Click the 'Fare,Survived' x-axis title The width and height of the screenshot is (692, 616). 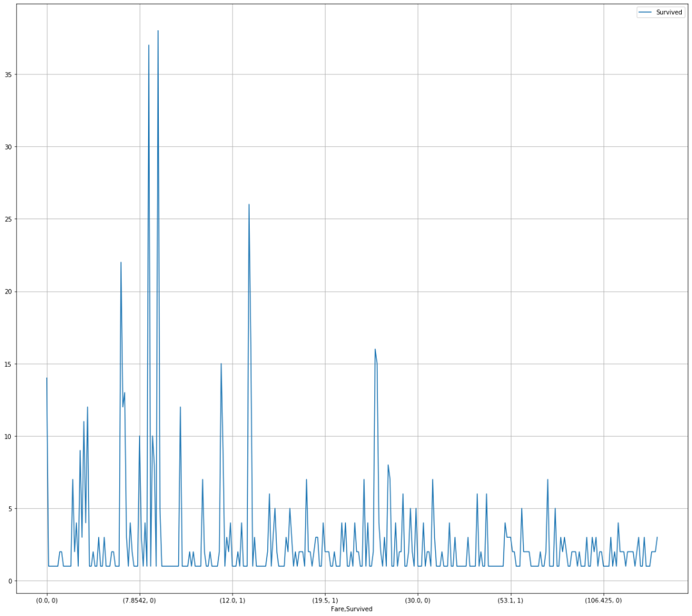352,609
